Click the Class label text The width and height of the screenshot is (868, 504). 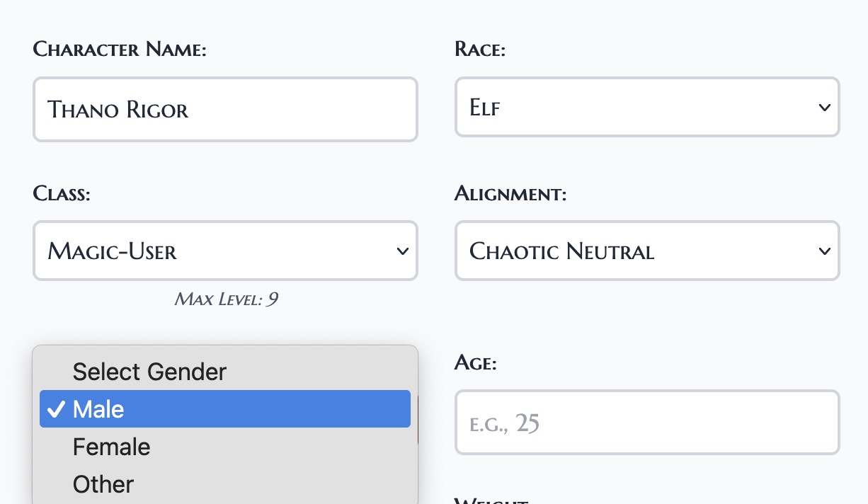coord(62,193)
